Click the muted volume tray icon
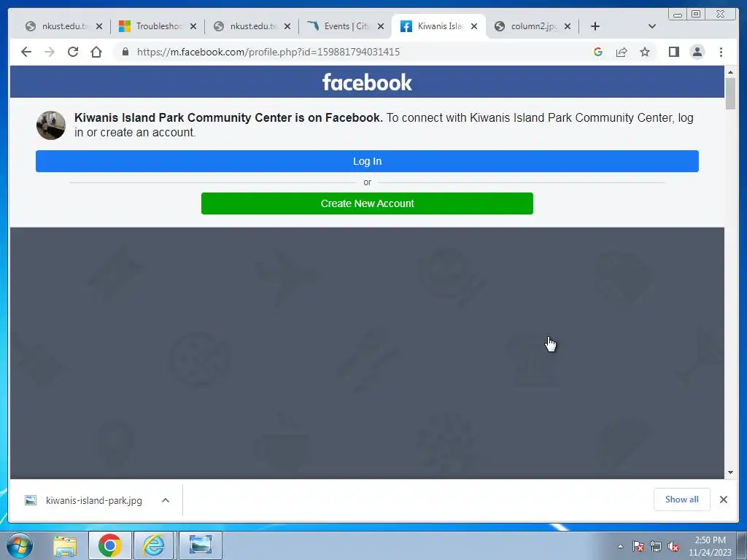 pos(673,546)
